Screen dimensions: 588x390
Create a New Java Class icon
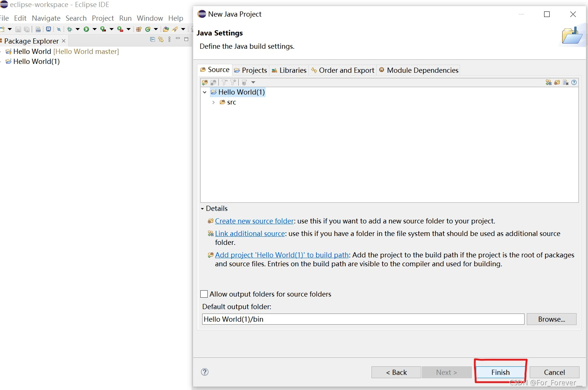[x=148, y=29]
